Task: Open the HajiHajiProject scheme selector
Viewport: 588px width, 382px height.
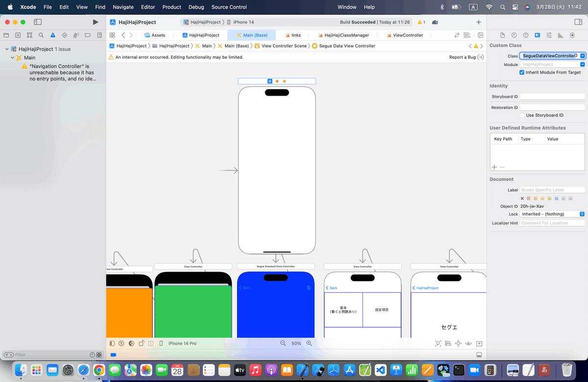Action: [x=202, y=22]
